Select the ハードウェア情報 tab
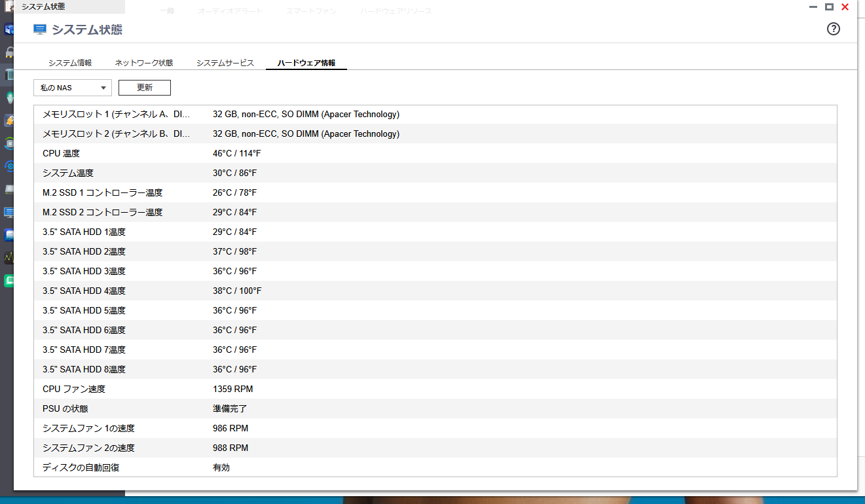This screenshot has height=504, width=865. coord(306,63)
